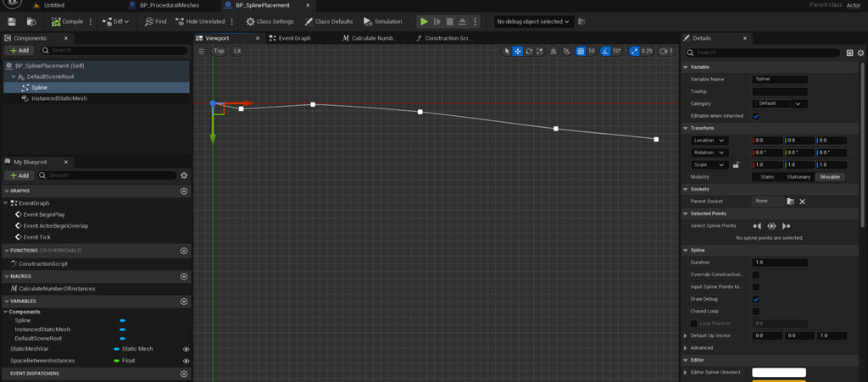Select Event BeginPlay in graph list

[44, 214]
